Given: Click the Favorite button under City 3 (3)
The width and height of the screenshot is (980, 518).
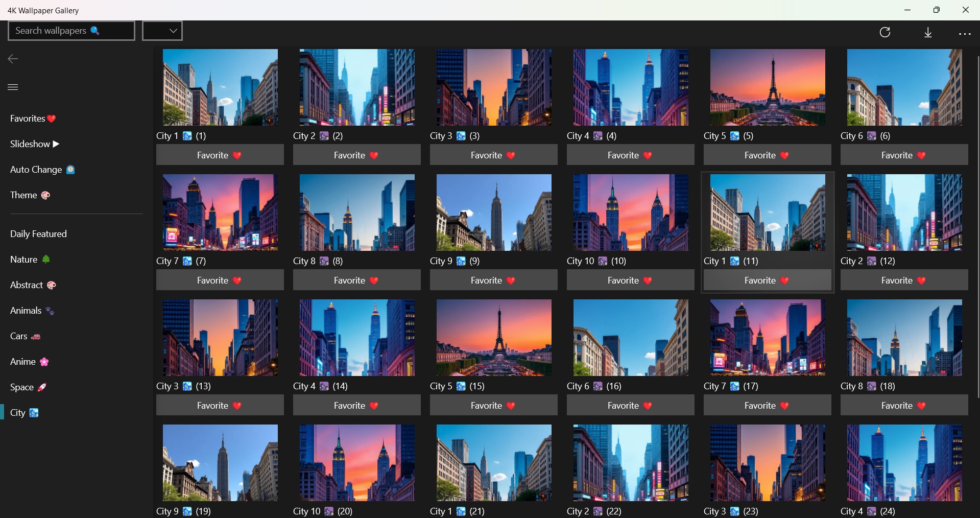Looking at the screenshot, I should click(494, 155).
